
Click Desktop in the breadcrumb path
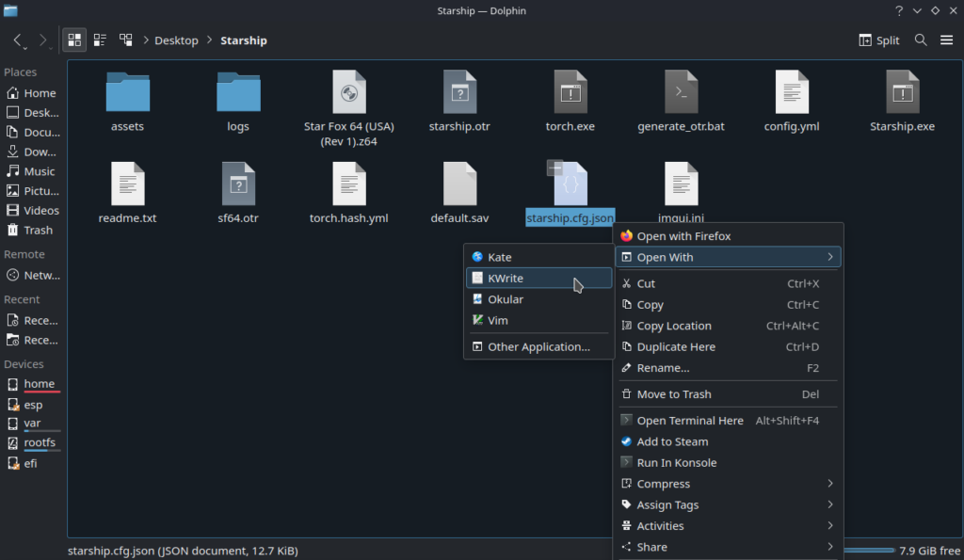pos(176,40)
